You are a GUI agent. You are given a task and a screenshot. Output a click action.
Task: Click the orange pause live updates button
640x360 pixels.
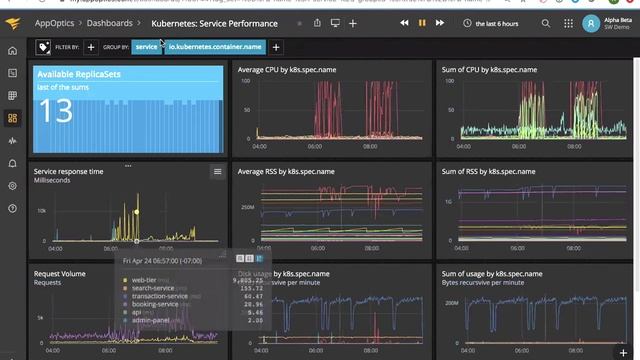[422, 23]
